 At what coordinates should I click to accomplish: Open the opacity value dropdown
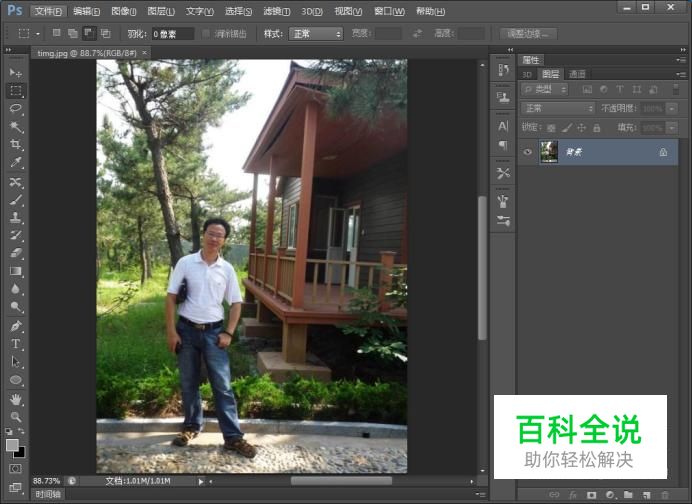(672, 108)
